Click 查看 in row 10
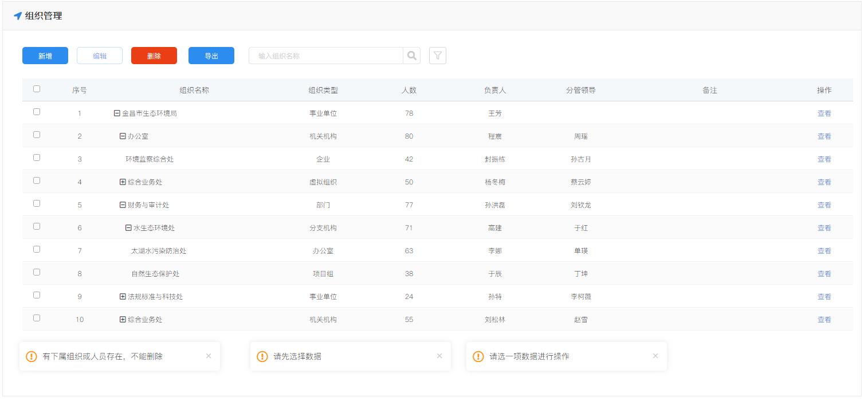Screen dimensions: 868x401 pos(824,320)
